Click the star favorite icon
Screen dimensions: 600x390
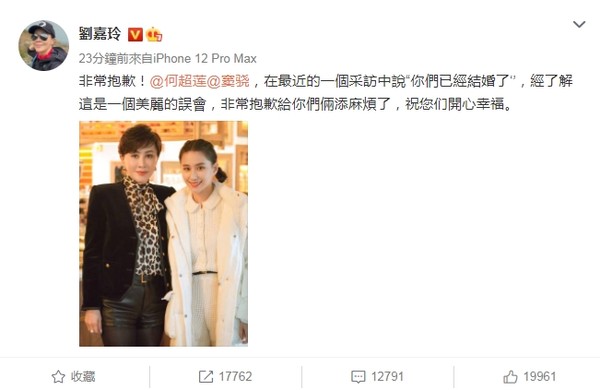(x=58, y=377)
